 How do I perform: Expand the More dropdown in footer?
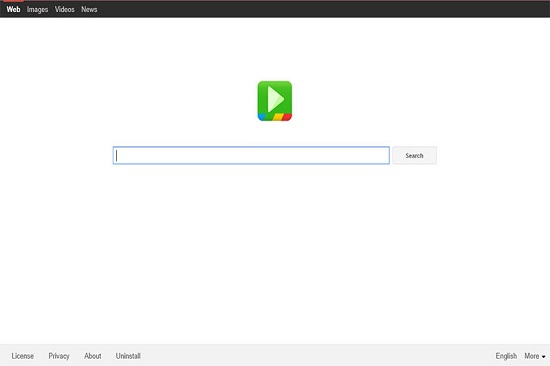point(535,356)
